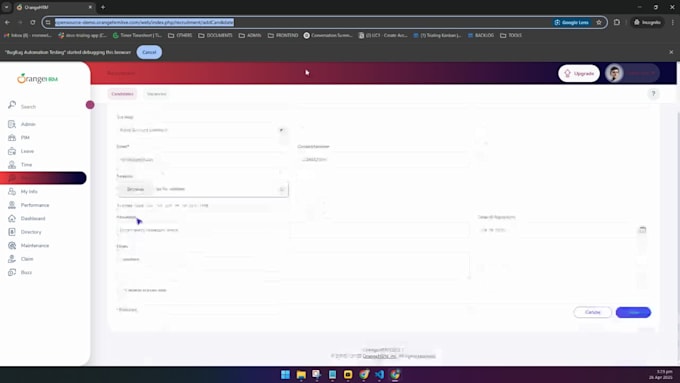This screenshot has height=383, width=680.
Task: Click the Email input field
Action: pos(203,160)
